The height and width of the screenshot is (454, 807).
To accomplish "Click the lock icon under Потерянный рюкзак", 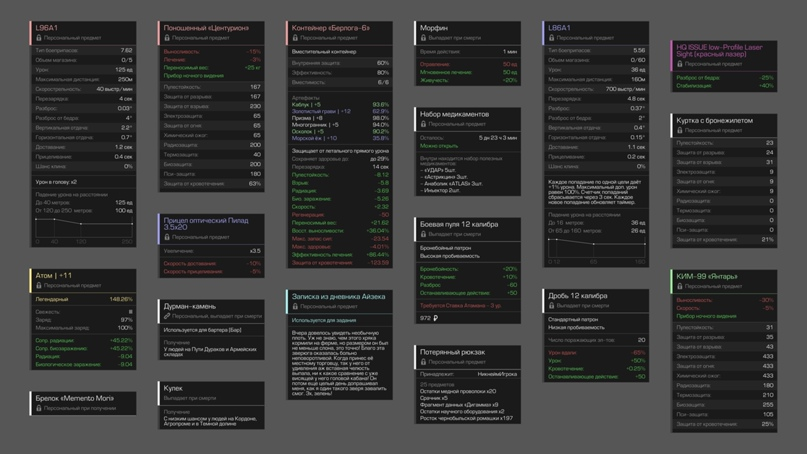I will [423, 362].
